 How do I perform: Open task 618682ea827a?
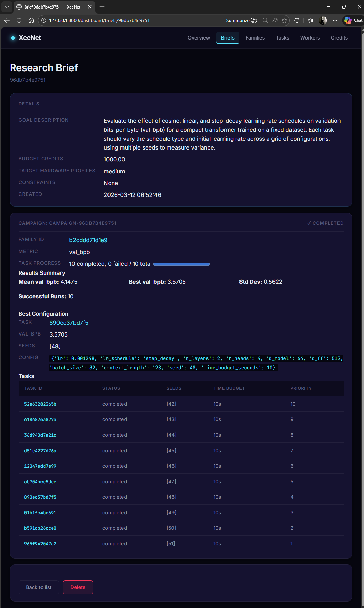[40, 419]
